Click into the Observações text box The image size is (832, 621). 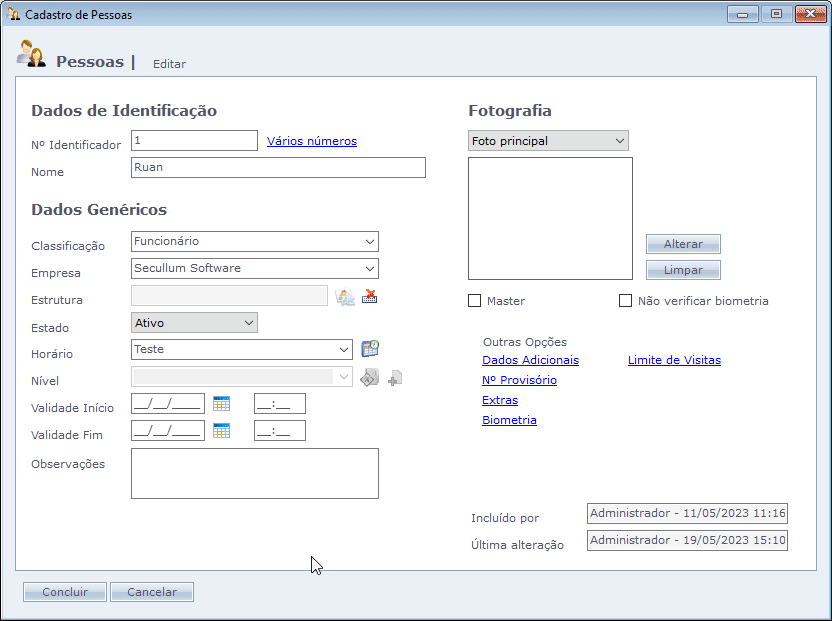pyautogui.click(x=255, y=473)
